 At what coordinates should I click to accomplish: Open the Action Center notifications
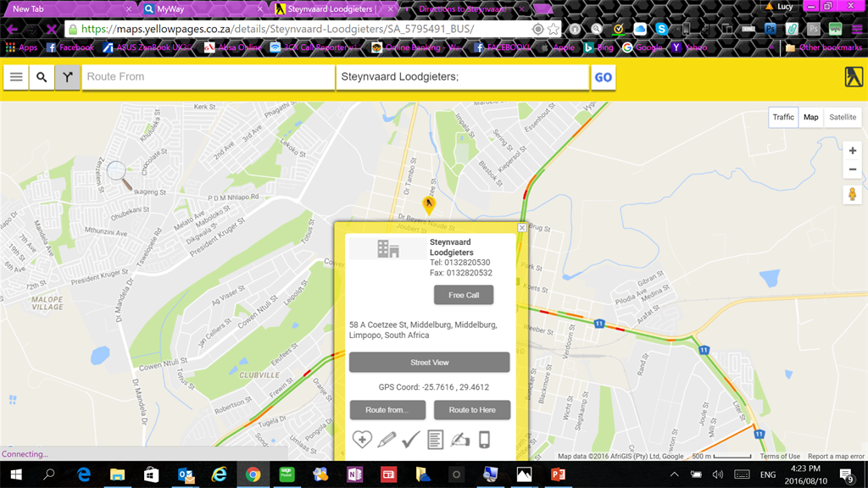(x=847, y=474)
